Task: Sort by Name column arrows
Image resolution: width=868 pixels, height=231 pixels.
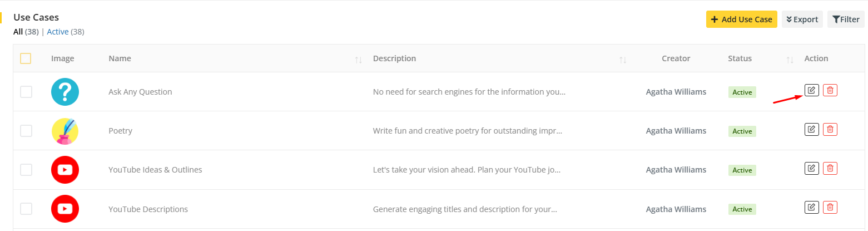Action: (358, 60)
